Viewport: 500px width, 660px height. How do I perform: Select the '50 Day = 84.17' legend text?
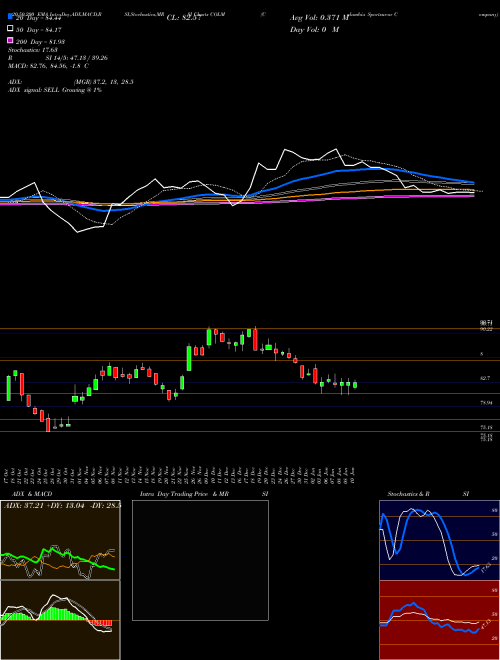click(39, 30)
